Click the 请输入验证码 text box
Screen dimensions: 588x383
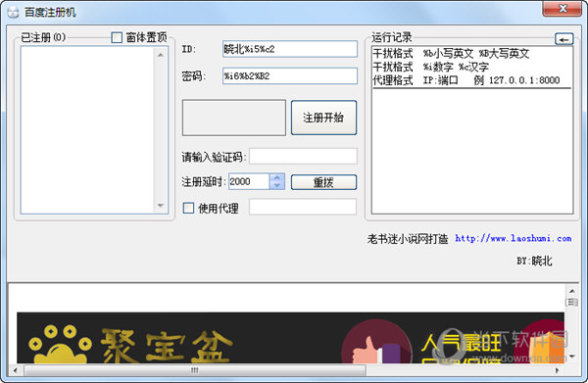[x=303, y=157]
